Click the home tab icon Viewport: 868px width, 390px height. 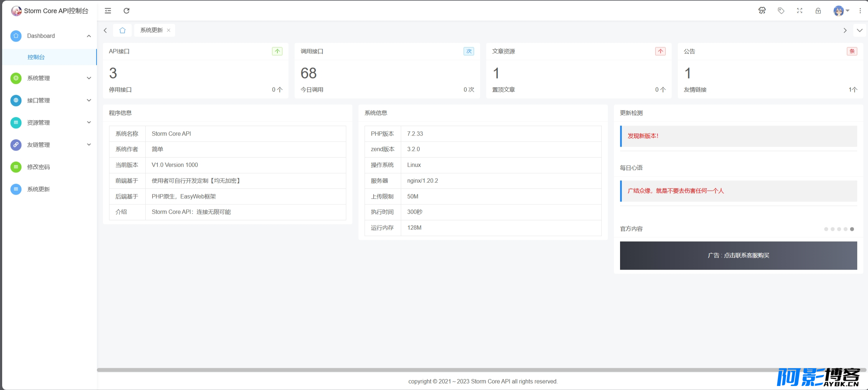122,30
